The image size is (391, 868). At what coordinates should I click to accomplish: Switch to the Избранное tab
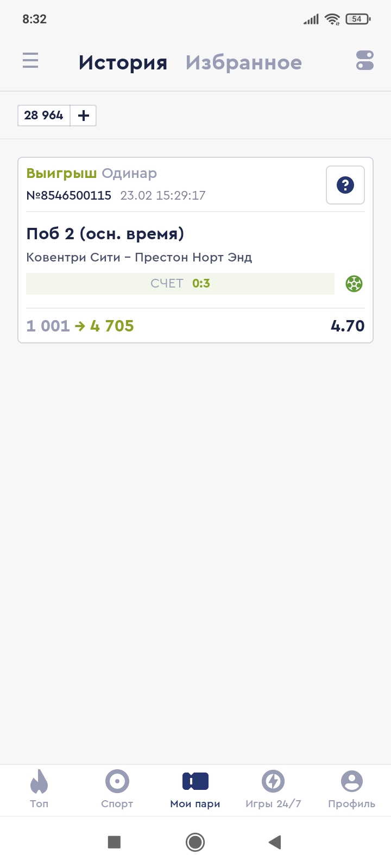243,62
